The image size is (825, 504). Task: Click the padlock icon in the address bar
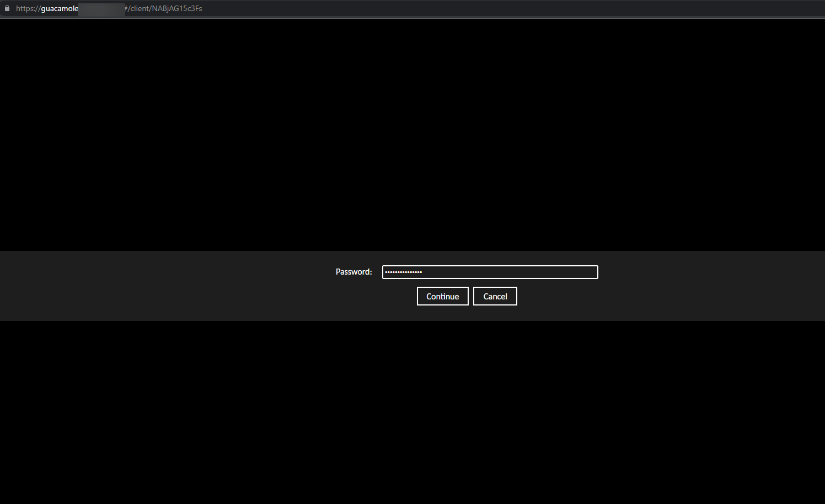(x=7, y=8)
